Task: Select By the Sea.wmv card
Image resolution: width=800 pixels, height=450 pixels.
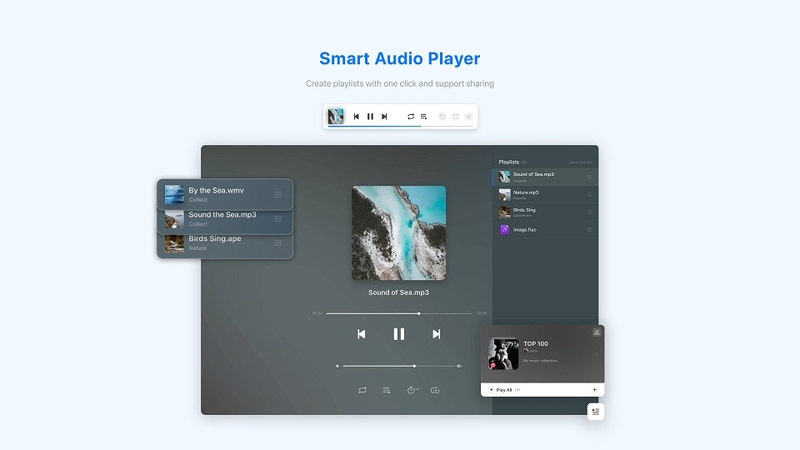Action: pyautogui.click(x=225, y=194)
